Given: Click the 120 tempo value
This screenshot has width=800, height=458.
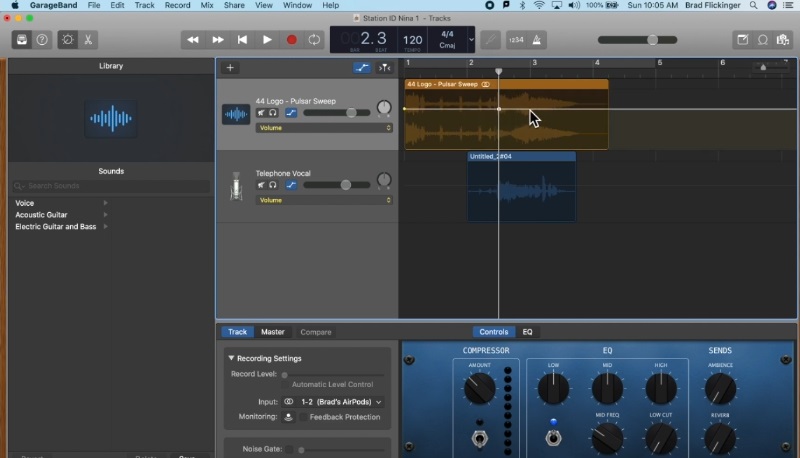Looking at the screenshot, I should tap(413, 40).
